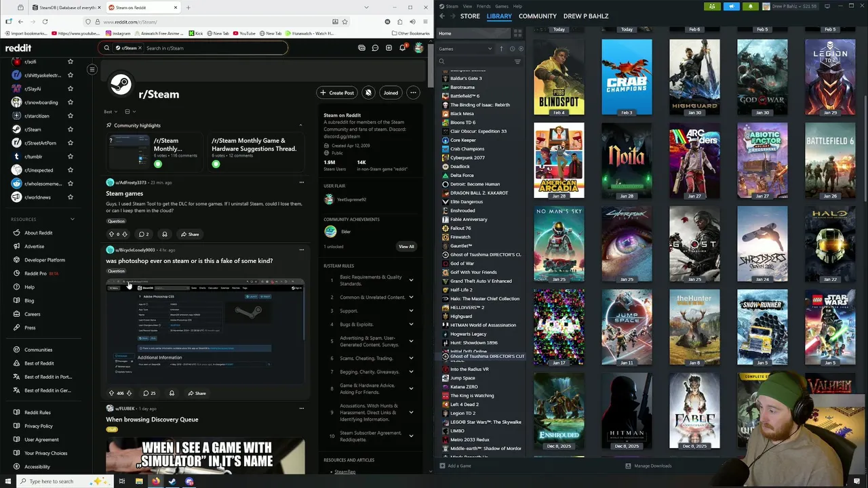Go back in Steam using the back arrow
Image resolution: width=868 pixels, height=488 pixels.
coord(442,16)
